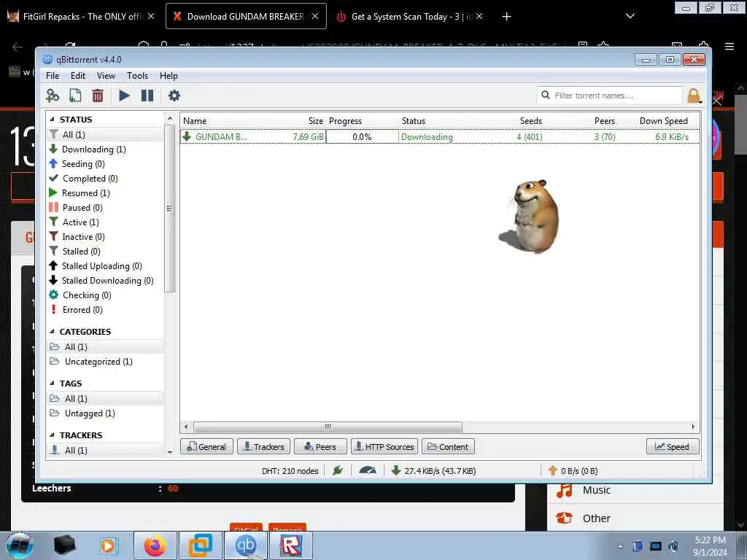Select the Paused (0) status filter
747x560 pixels.
click(x=105, y=208)
